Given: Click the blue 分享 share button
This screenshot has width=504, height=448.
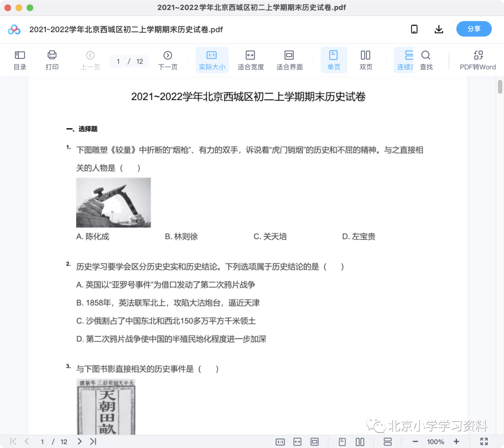Looking at the screenshot, I should pos(474,29).
